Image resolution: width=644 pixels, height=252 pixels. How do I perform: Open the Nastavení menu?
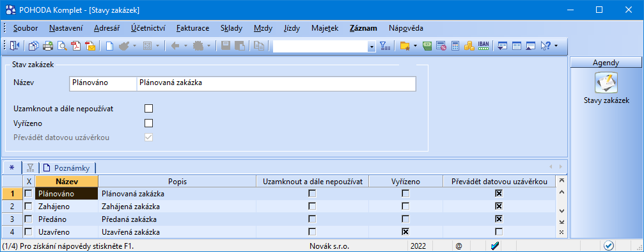coord(66,28)
